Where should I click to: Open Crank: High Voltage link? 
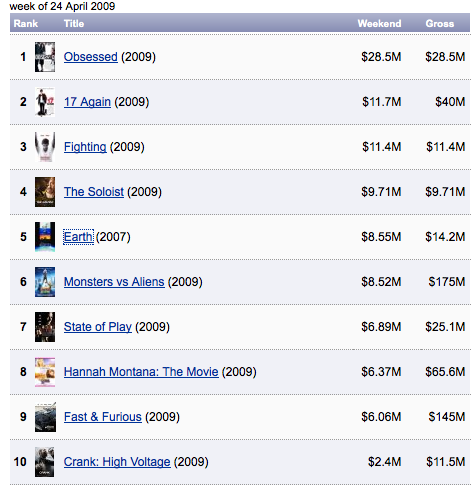[x=117, y=462]
